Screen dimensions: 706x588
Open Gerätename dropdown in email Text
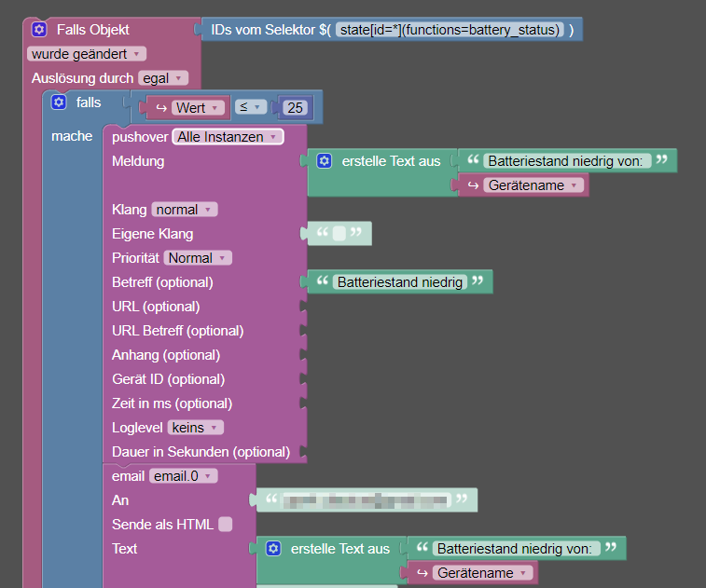[483, 573]
